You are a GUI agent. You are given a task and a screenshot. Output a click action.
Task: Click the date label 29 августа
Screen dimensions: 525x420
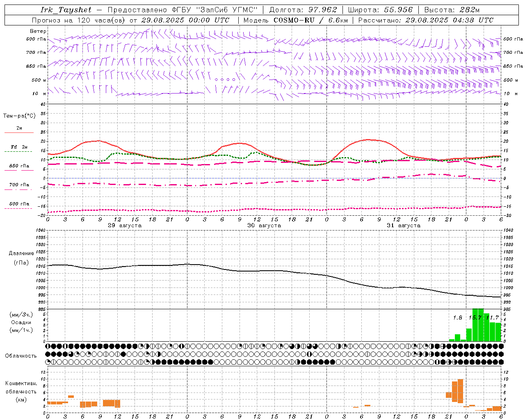(125, 226)
